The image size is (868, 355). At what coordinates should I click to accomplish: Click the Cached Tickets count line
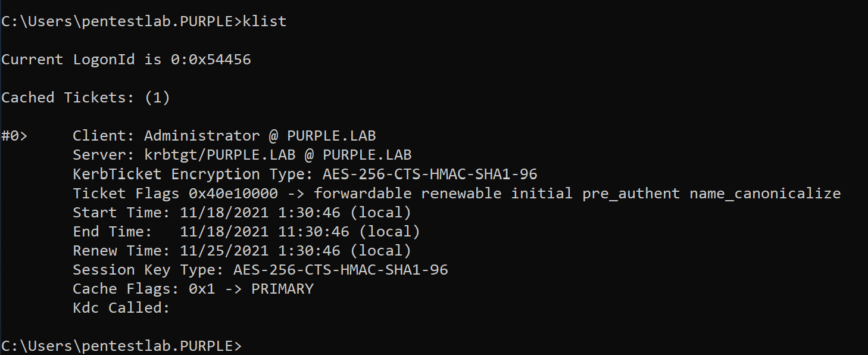(x=86, y=98)
